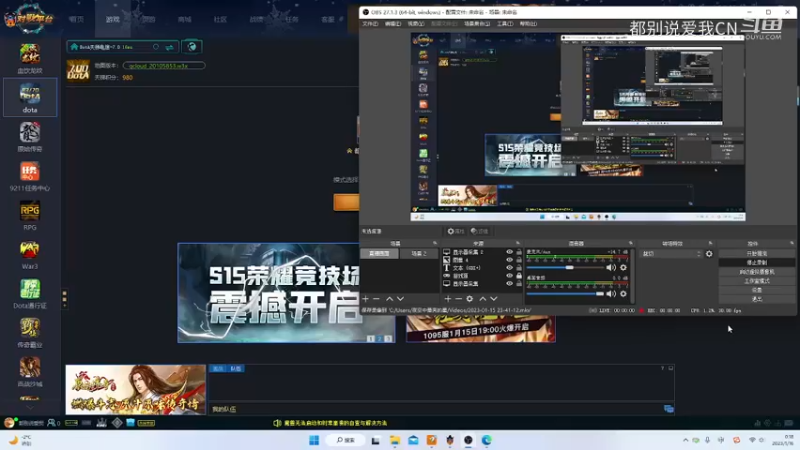Open the second-to-last menu in the OBS menu bar
This screenshot has height=450, width=800.
pos(505,23)
